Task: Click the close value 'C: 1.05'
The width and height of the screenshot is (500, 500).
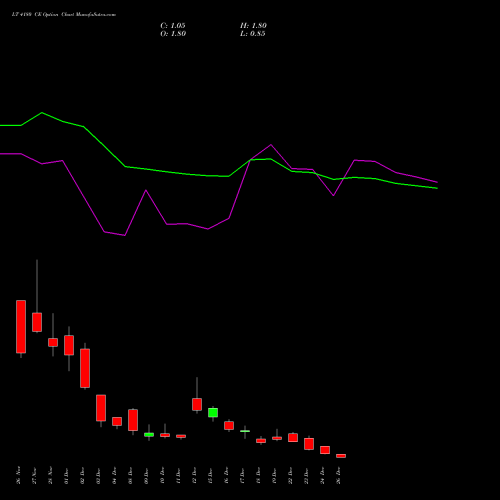Action: click(x=173, y=26)
